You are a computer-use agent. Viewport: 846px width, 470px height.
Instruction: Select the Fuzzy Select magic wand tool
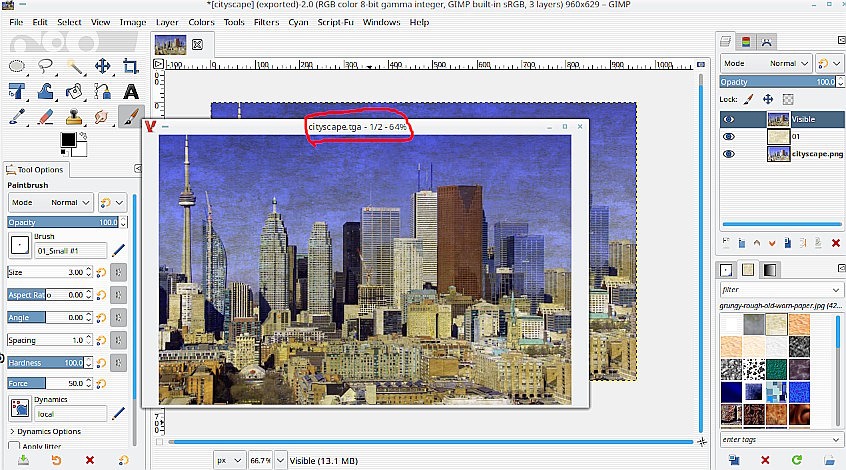pos(74,66)
